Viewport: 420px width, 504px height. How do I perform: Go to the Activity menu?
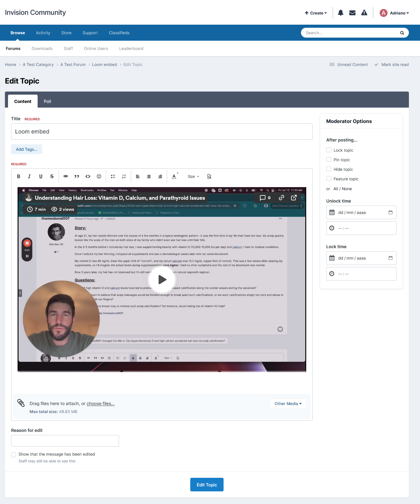click(43, 33)
